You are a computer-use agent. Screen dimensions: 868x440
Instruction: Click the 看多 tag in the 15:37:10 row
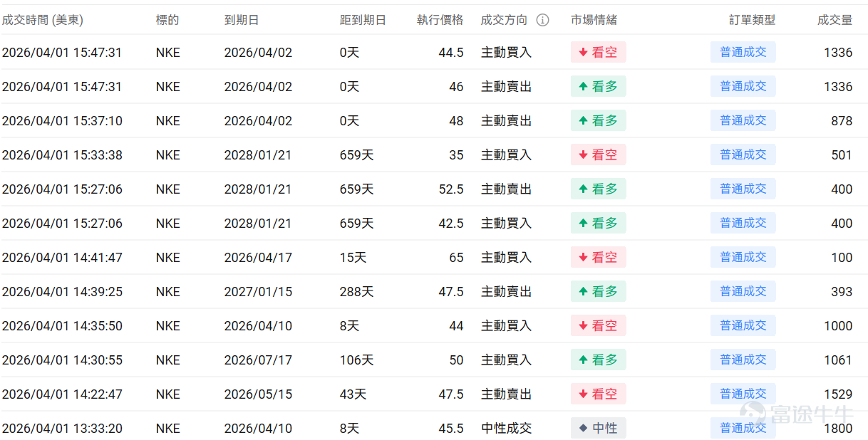(x=599, y=120)
